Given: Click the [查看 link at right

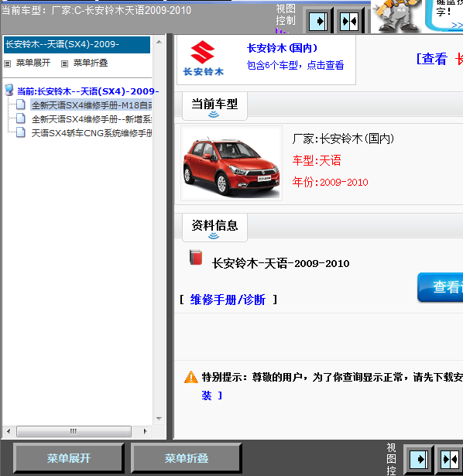Looking at the screenshot, I should (x=432, y=59).
